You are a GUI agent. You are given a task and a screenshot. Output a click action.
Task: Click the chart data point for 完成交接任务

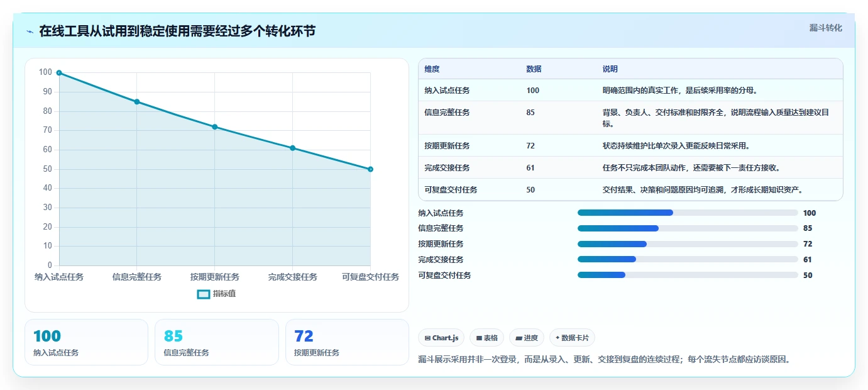[x=292, y=148]
